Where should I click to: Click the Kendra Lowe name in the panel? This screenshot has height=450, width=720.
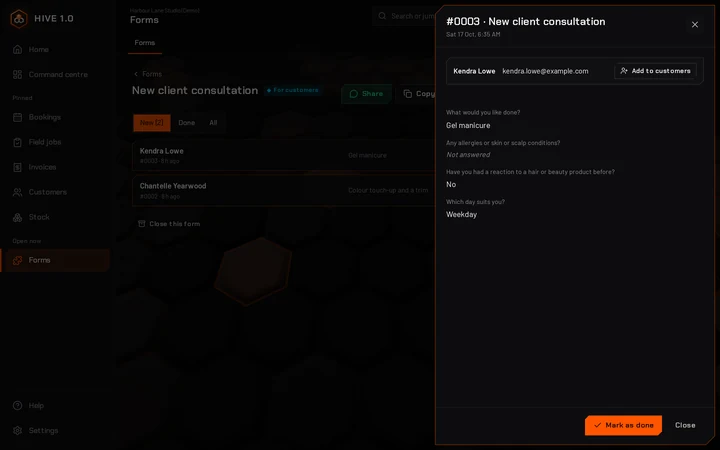(474, 71)
